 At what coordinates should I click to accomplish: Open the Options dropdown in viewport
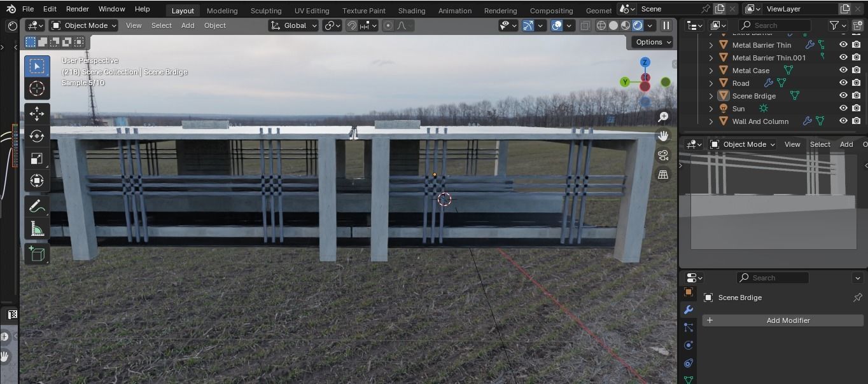click(x=652, y=42)
